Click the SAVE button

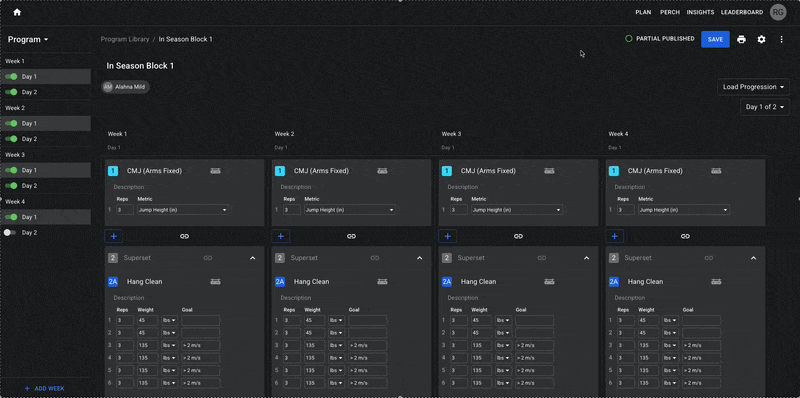[x=715, y=39]
